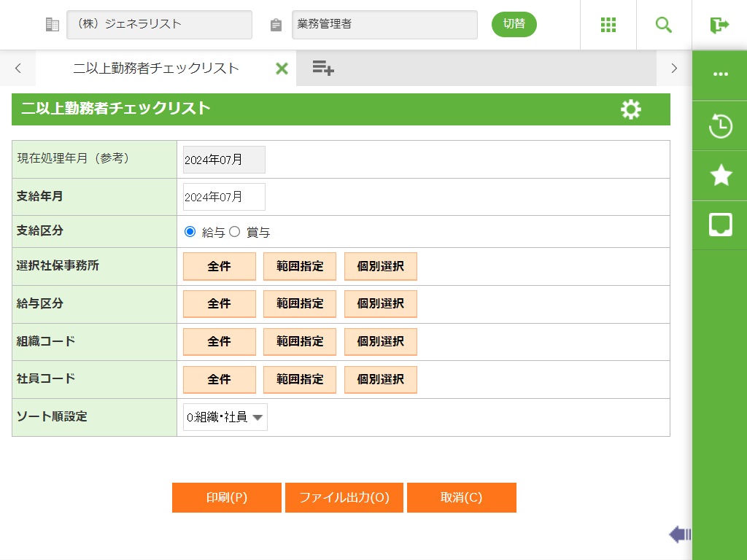
Task: Click 個別選択 for 社員コード
Action: [x=380, y=380]
